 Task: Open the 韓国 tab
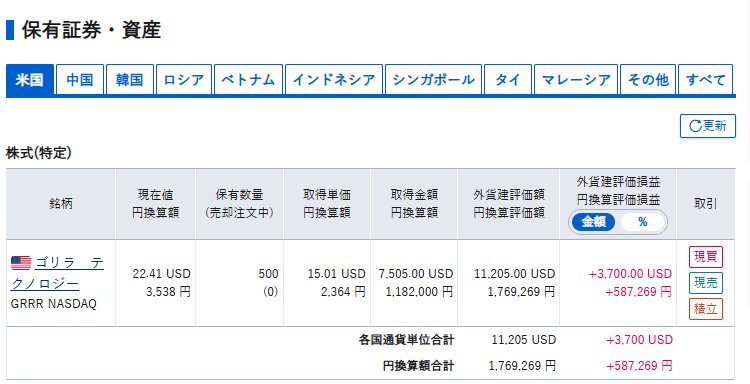click(130, 80)
